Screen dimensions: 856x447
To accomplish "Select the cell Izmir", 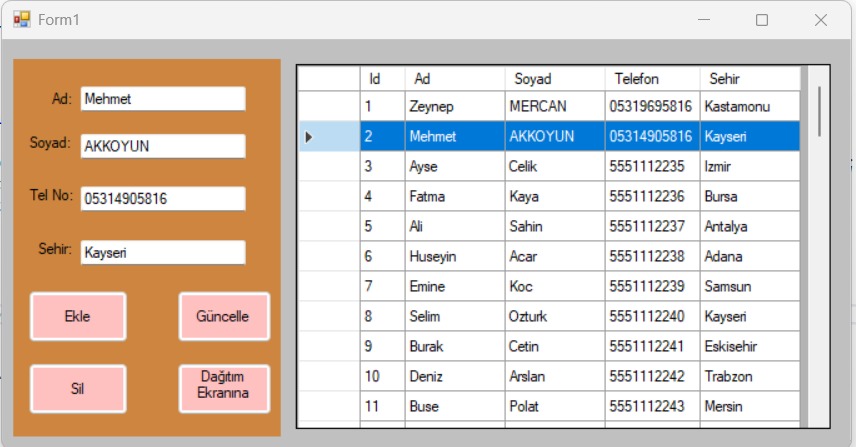I will (750, 166).
